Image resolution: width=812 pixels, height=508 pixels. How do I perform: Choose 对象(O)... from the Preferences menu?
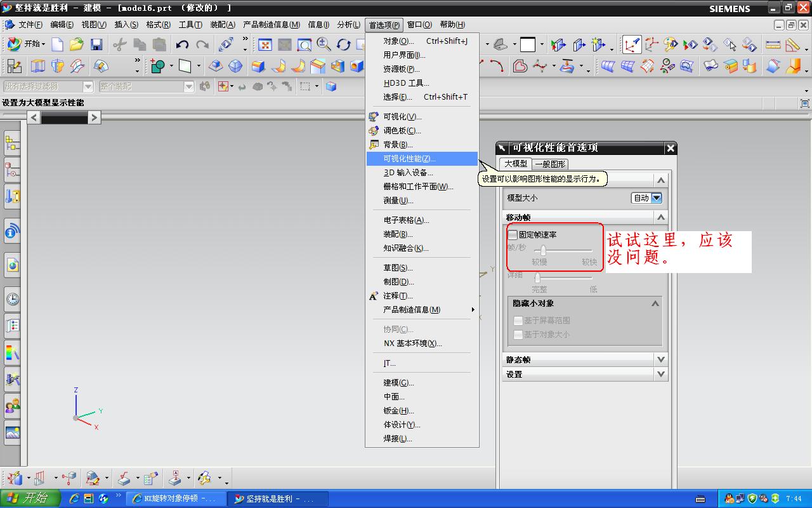pos(422,41)
